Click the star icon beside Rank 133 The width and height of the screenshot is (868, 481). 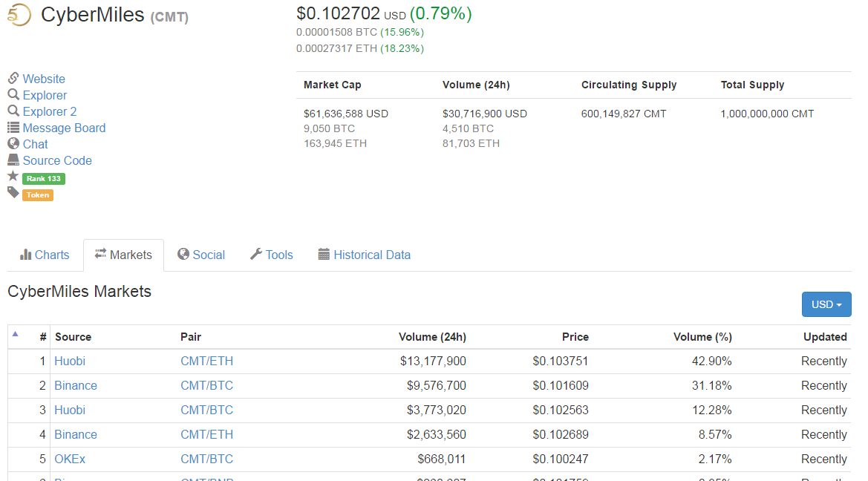tap(13, 176)
